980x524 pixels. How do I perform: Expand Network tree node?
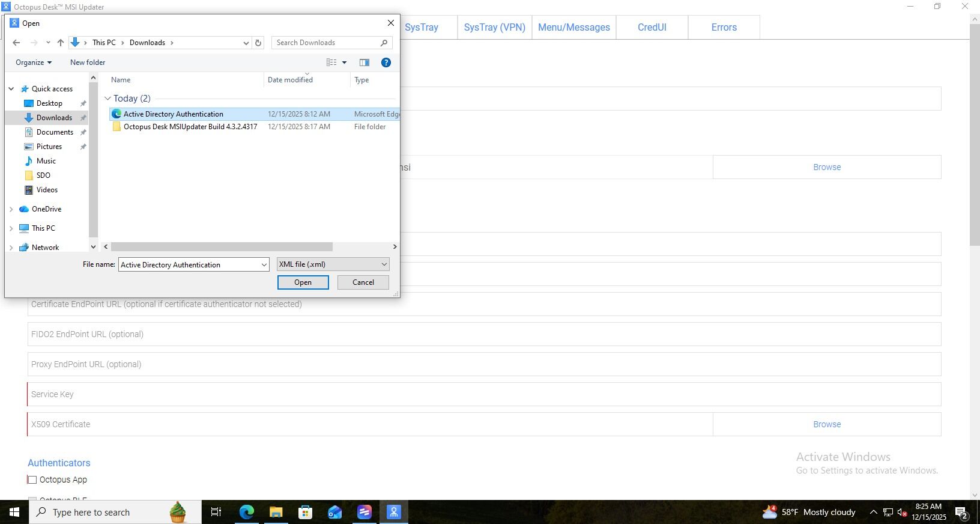click(11, 248)
